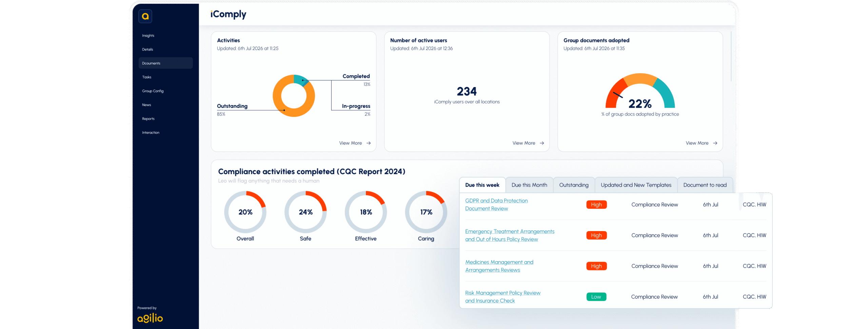The height and width of the screenshot is (329, 868).
Task: Switch to the Due this Month tab
Action: [529, 185]
